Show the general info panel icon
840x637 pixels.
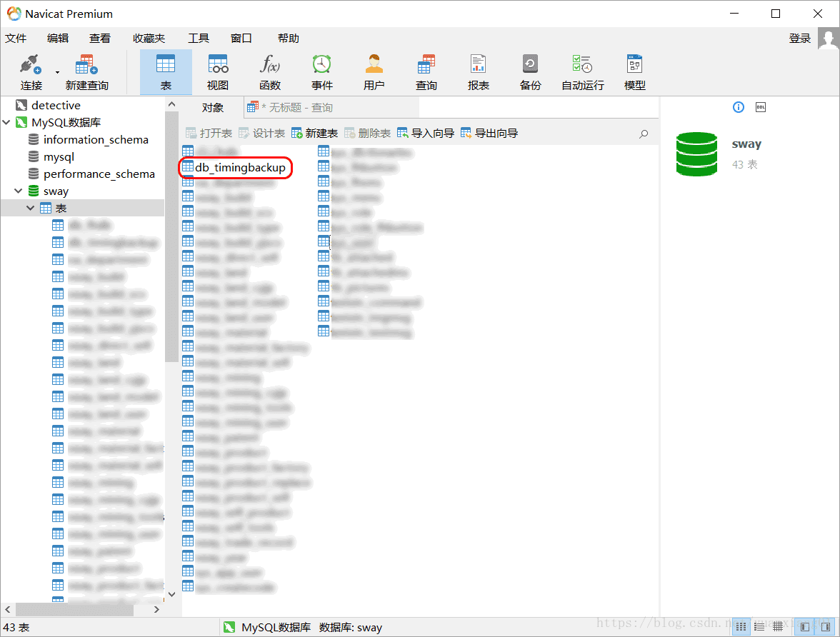[739, 107]
